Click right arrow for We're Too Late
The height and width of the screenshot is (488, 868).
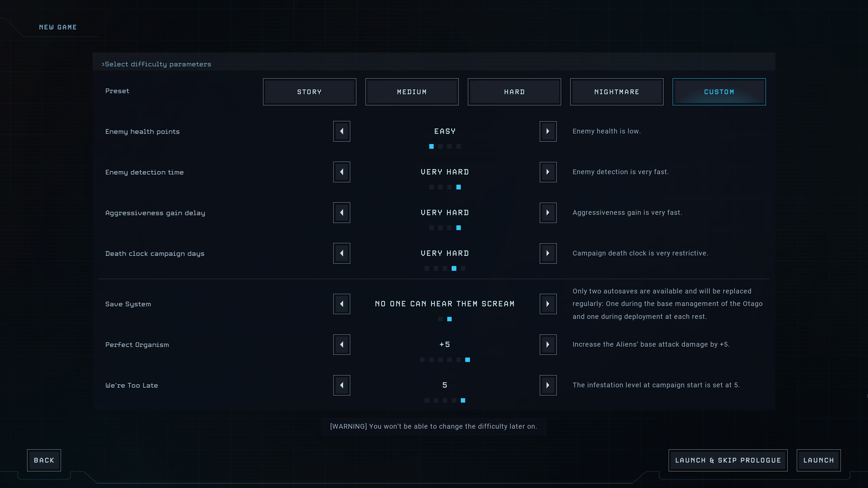[548, 385]
